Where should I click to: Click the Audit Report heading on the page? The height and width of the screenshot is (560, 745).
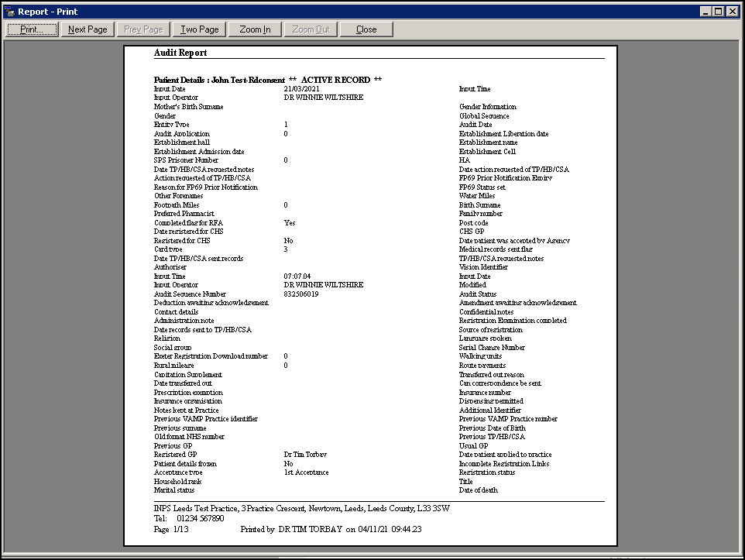pos(180,53)
